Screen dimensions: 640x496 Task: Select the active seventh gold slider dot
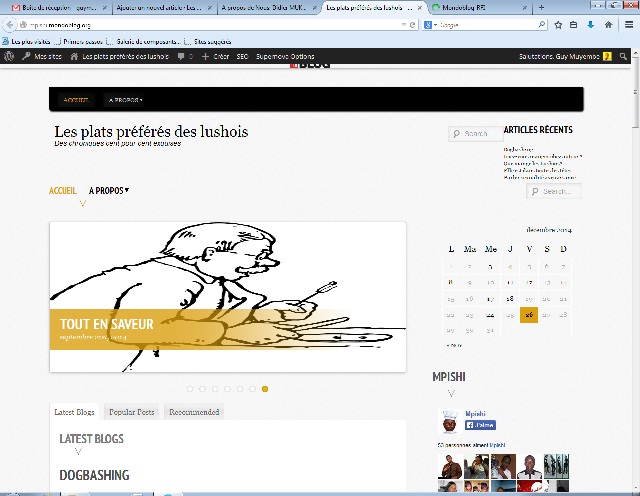[265, 389]
